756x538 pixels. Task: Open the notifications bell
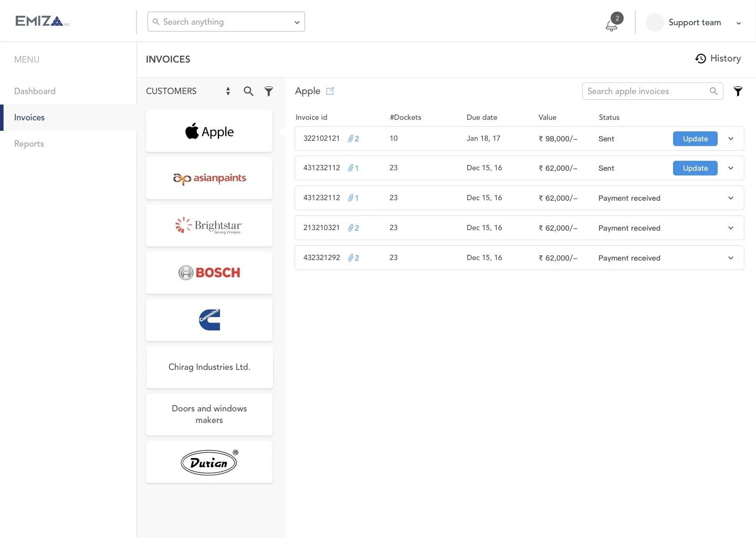[612, 25]
